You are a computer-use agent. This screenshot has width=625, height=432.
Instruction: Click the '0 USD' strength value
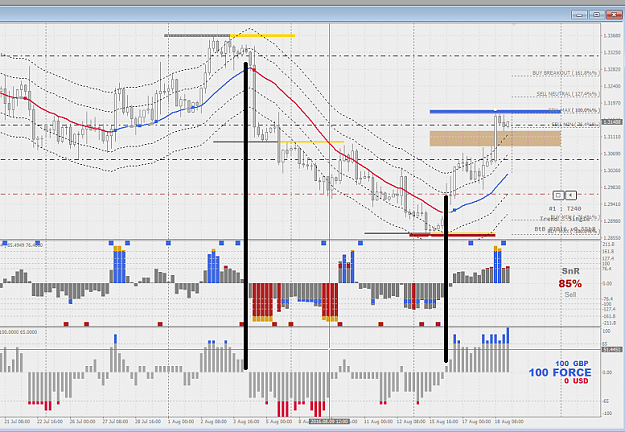pyautogui.click(x=576, y=381)
